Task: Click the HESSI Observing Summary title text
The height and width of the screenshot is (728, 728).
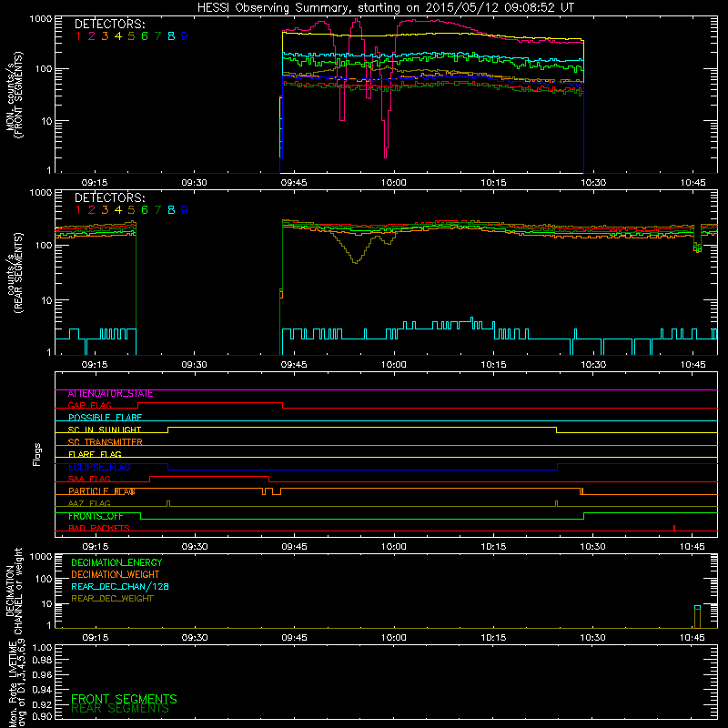Action: tap(385, 8)
